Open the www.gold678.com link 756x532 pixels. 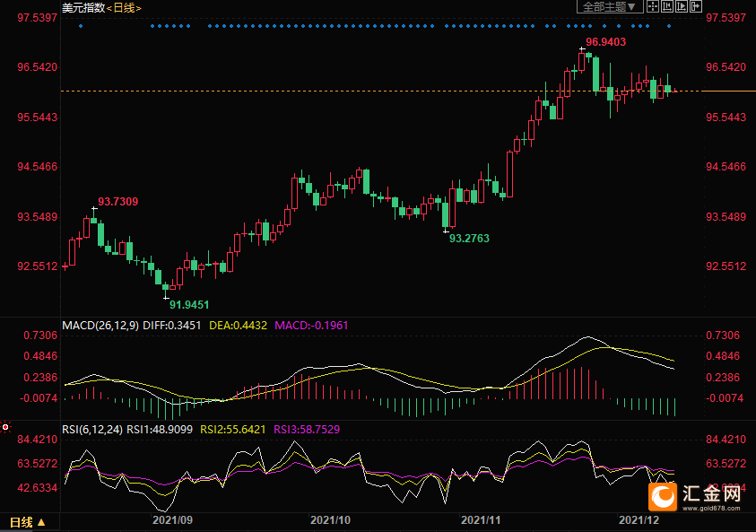(711, 508)
